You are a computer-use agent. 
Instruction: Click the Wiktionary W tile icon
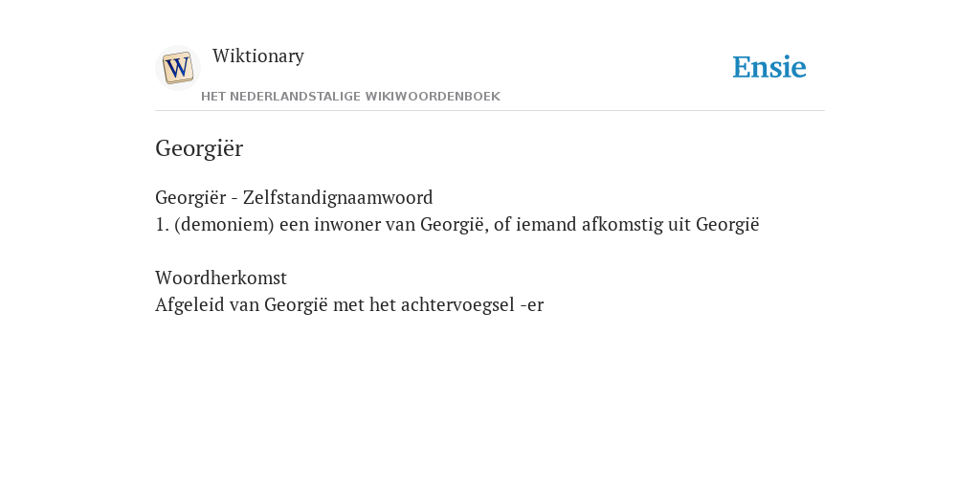tap(178, 68)
